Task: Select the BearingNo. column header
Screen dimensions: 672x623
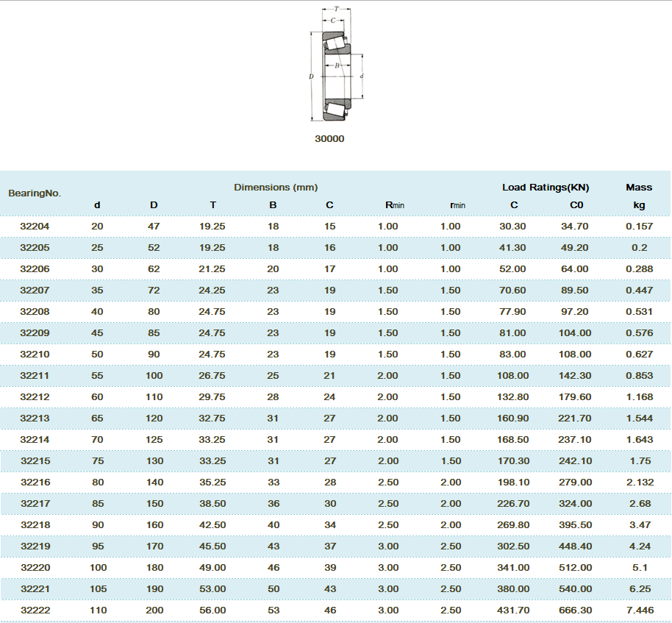Action: (x=35, y=193)
